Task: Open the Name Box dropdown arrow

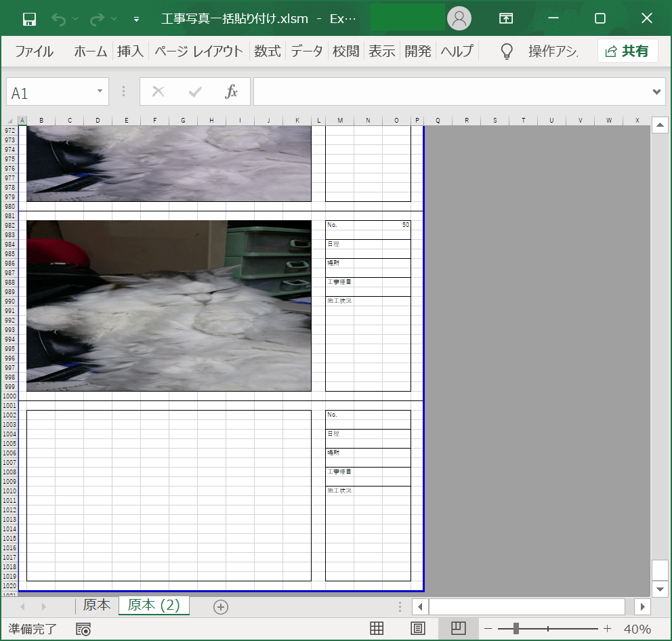Action: 100,91
